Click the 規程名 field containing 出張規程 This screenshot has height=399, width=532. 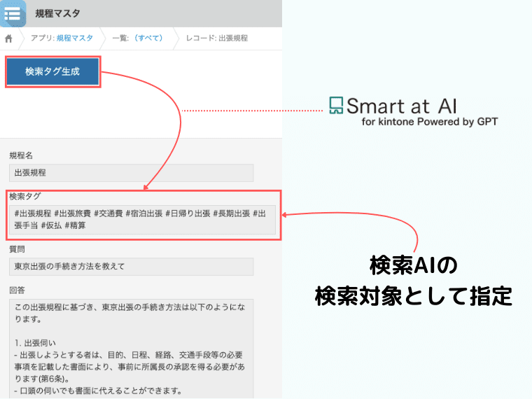[x=132, y=173]
